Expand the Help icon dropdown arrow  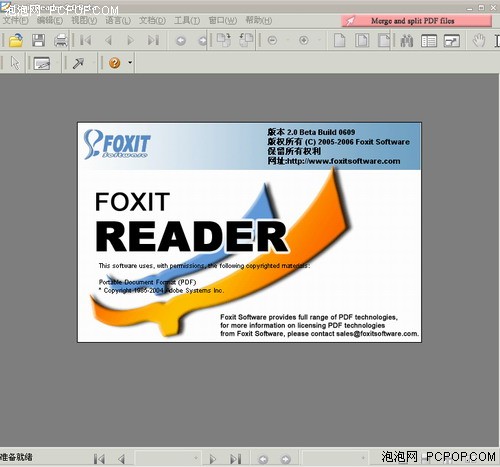coord(130,63)
